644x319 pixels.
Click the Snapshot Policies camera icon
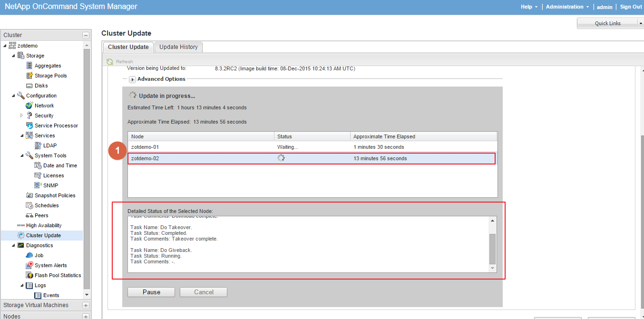click(29, 195)
